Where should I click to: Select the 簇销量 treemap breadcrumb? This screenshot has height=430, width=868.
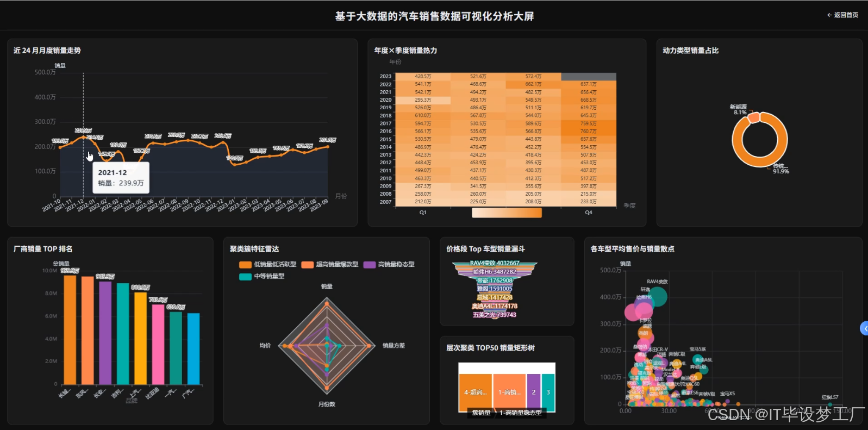481,413
